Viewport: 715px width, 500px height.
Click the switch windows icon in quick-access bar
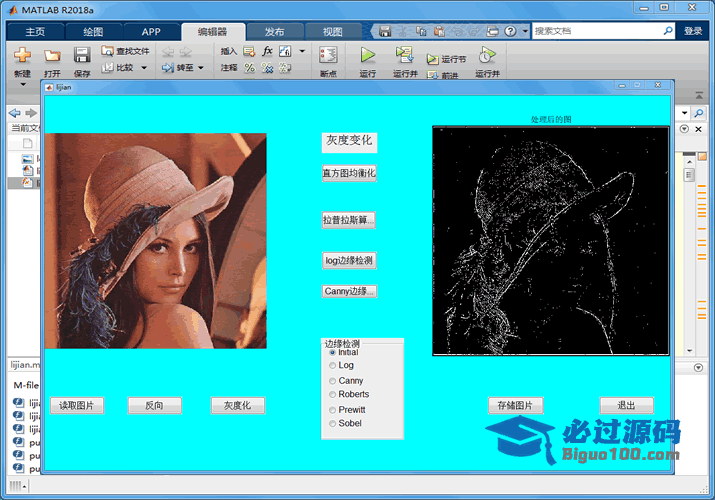point(493,31)
